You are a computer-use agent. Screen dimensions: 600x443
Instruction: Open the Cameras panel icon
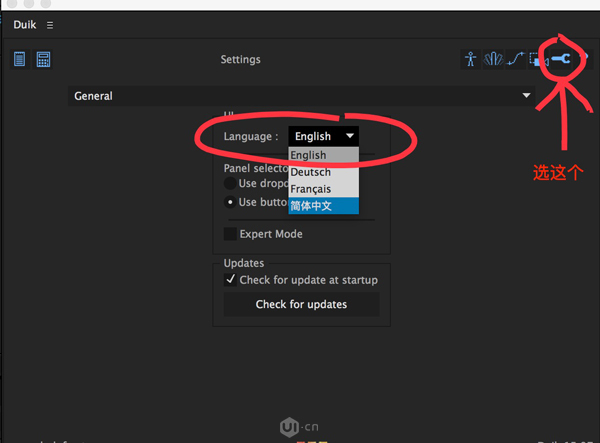536,60
